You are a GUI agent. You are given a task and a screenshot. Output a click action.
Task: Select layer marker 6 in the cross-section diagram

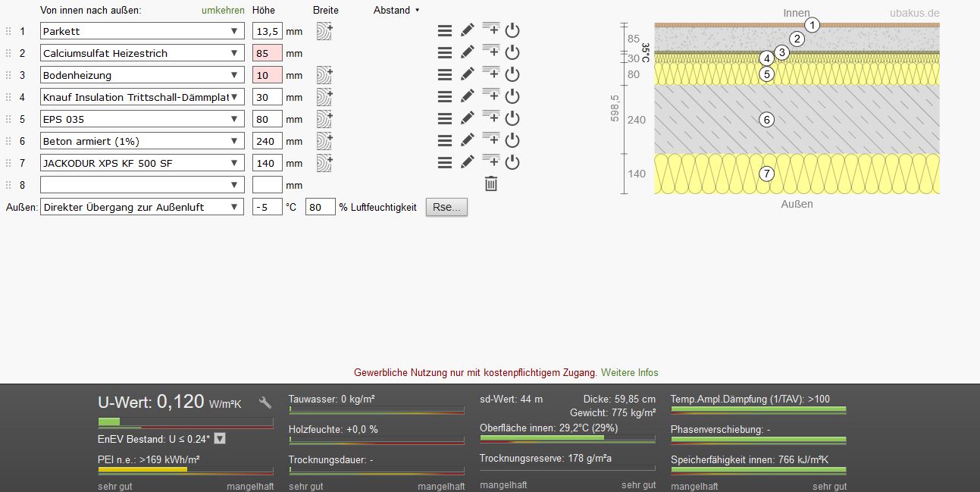[766, 119]
